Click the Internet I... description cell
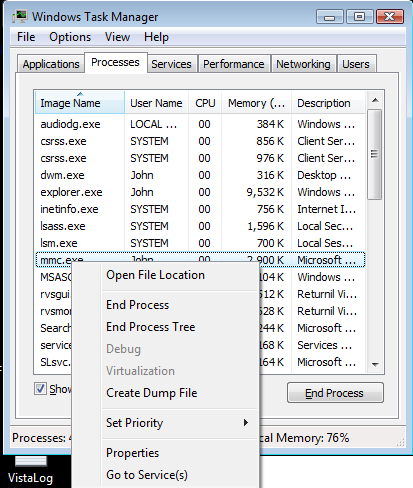Screen dimensions: 413x488 coord(327,209)
